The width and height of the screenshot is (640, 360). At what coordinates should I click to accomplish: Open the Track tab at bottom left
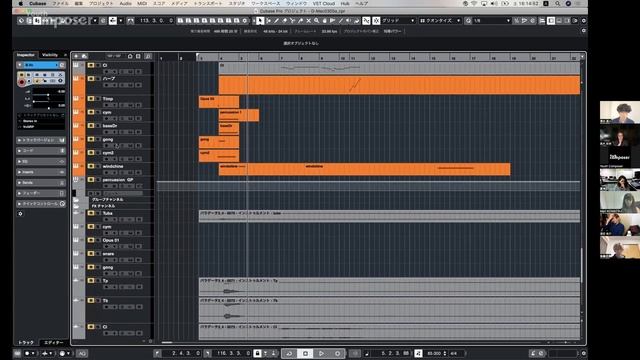point(26,342)
